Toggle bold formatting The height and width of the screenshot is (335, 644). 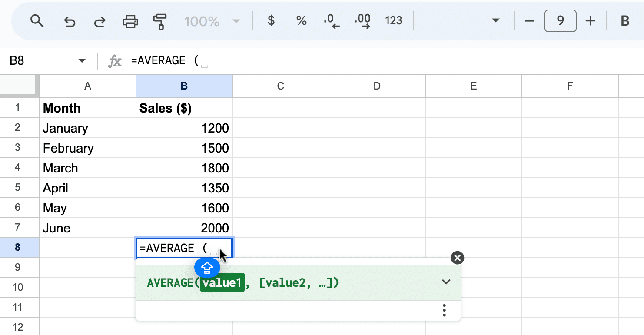625,21
